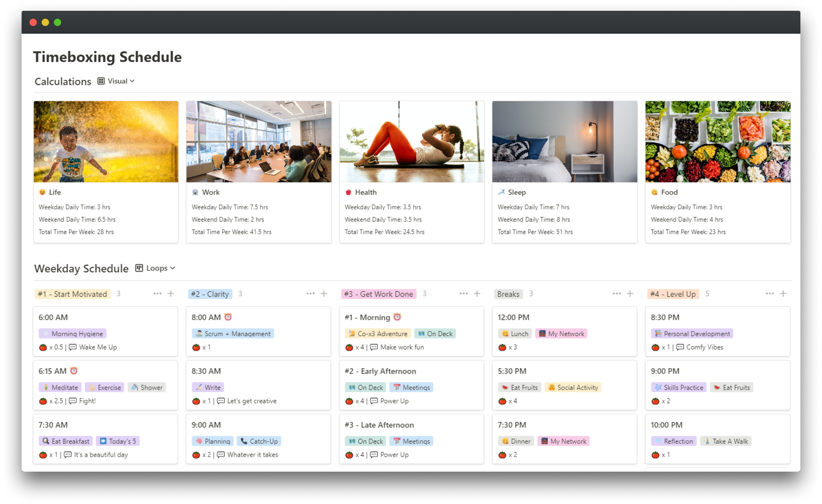The height and width of the screenshot is (504, 822).
Task: Click the Skills Practice tag
Action: [x=678, y=388]
